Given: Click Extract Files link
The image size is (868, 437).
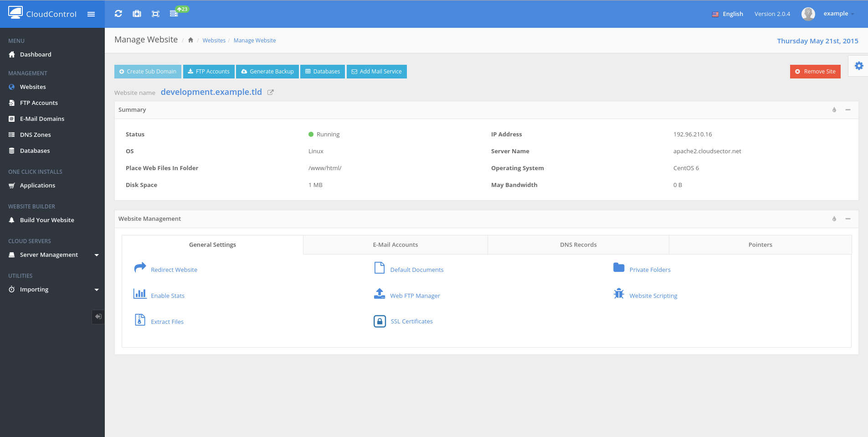Looking at the screenshot, I should click(x=167, y=322).
